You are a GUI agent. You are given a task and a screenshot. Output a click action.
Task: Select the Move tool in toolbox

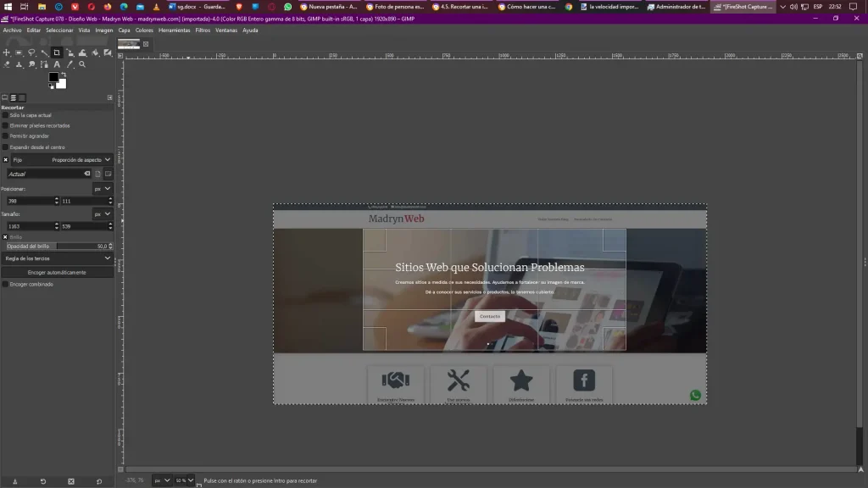point(7,53)
